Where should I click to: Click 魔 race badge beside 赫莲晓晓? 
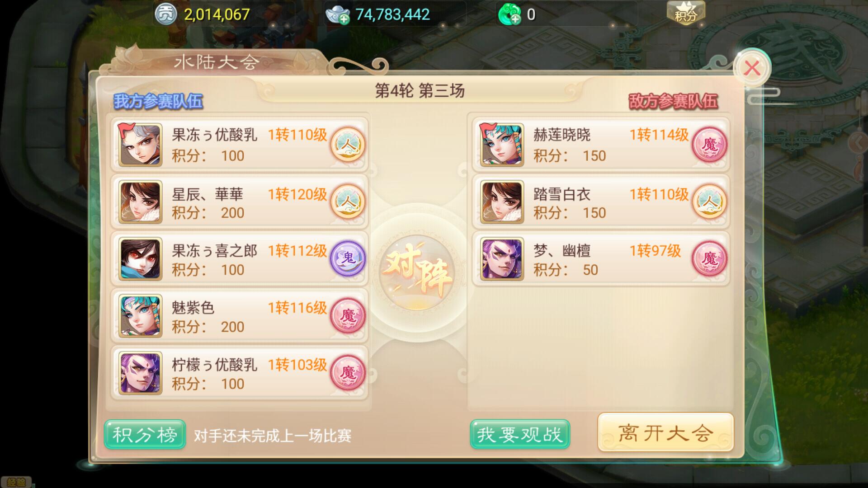click(709, 145)
